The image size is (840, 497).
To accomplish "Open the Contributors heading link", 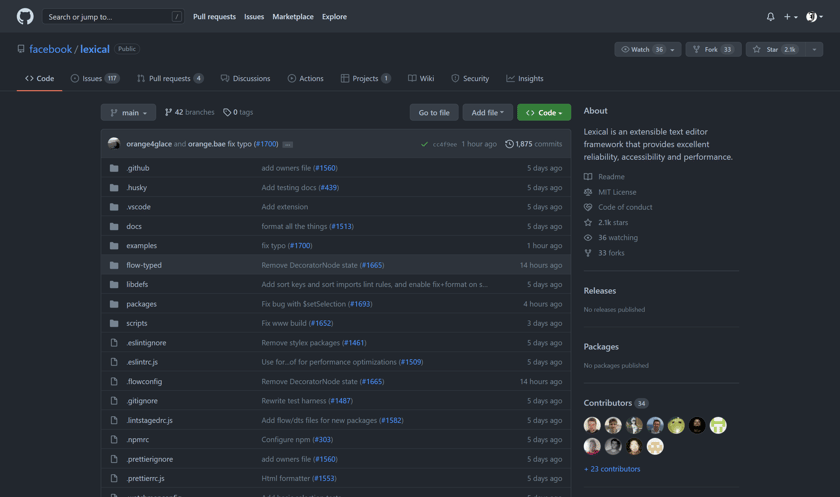I will 616,403.
